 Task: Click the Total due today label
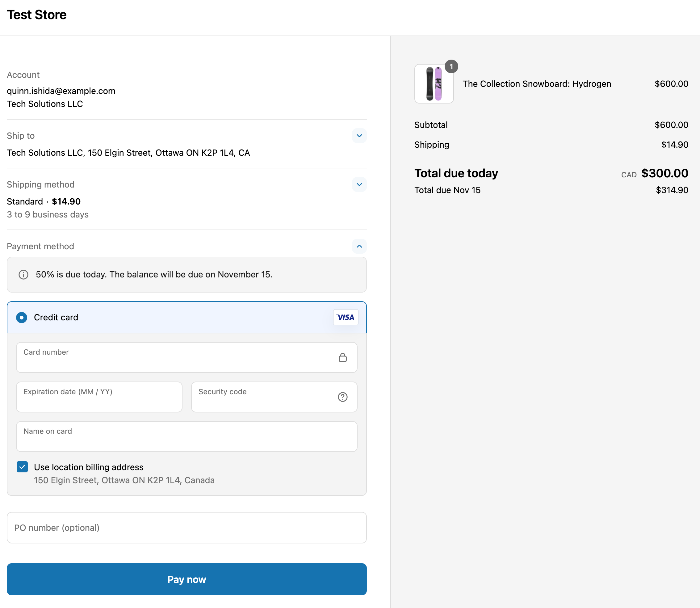[456, 173]
